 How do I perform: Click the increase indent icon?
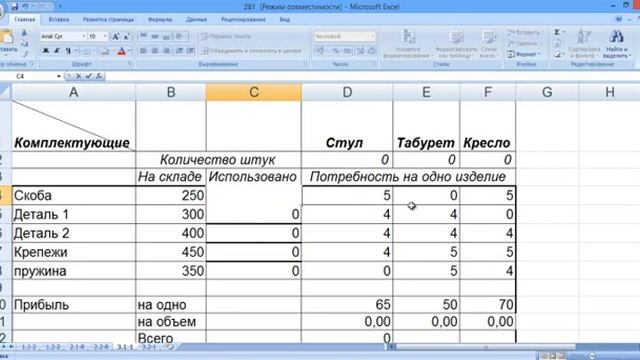pos(191,51)
